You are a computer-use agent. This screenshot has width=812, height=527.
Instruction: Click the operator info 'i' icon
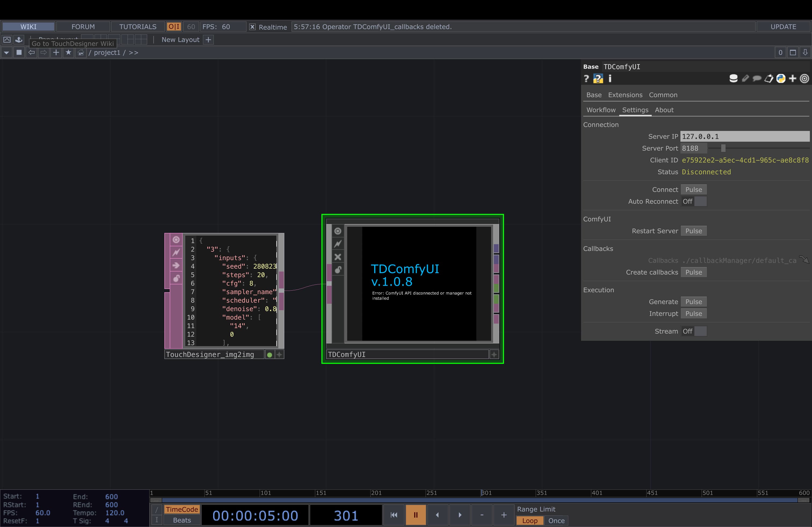(x=610, y=79)
